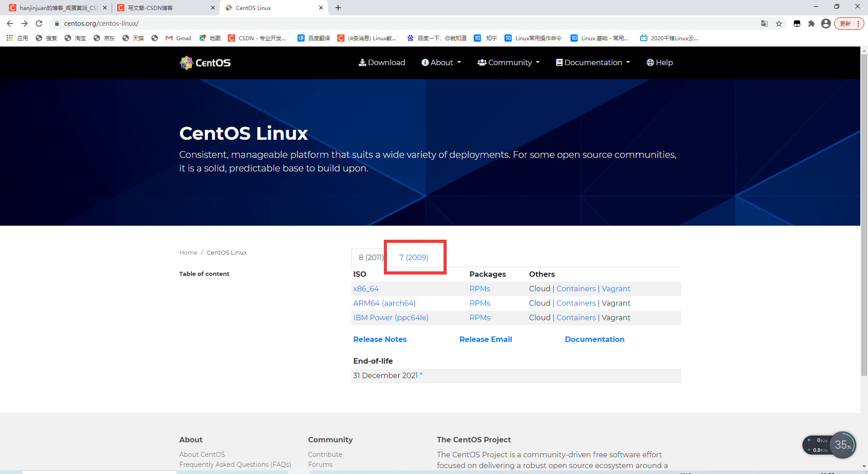Open the Help link in navbar
The width and height of the screenshot is (868, 474).
660,62
